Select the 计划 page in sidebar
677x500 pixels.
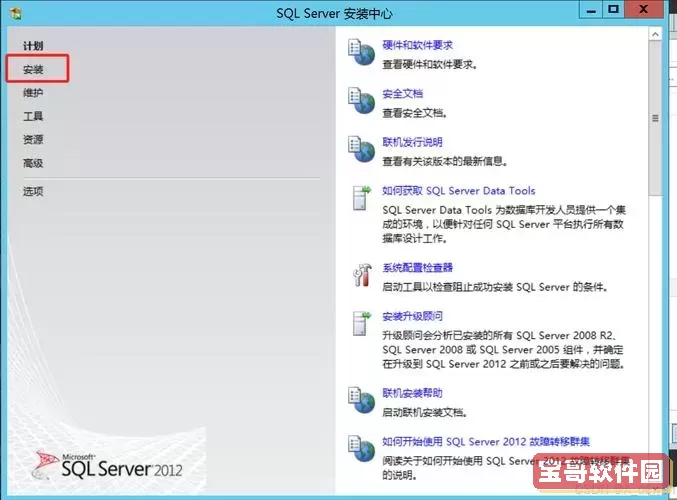pos(33,46)
